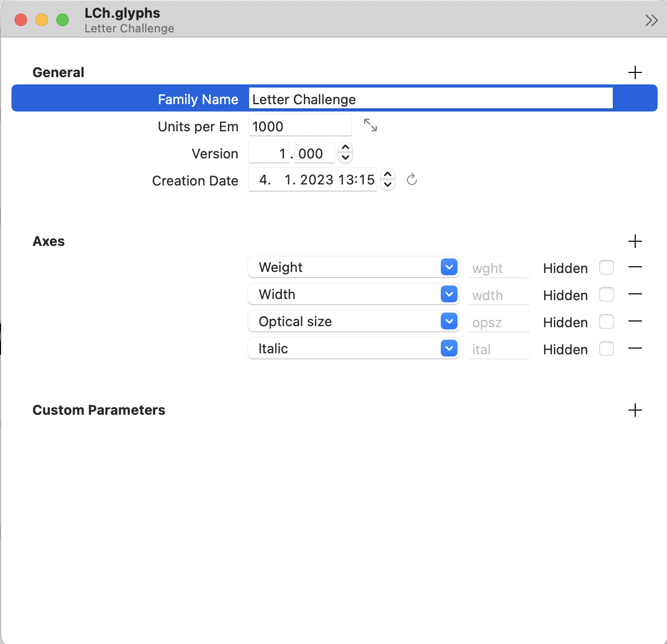Click the wdth axis tag field
This screenshot has width=667, height=644.
[499, 295]
